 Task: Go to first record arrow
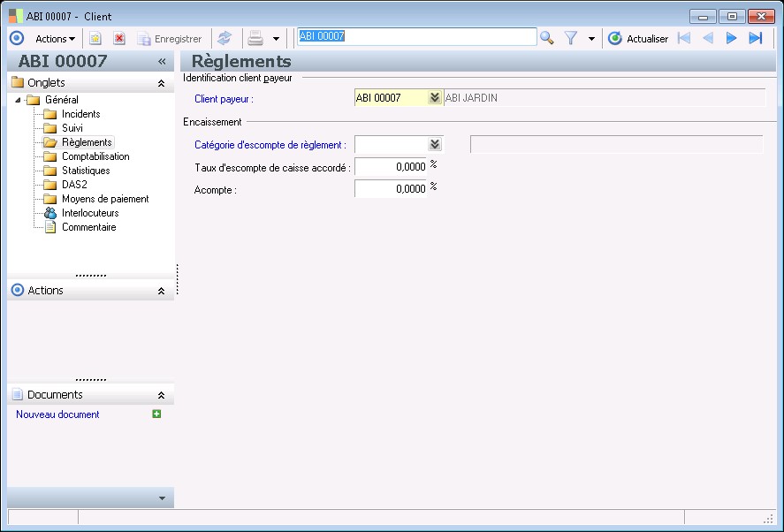click(x=684, y=38)
